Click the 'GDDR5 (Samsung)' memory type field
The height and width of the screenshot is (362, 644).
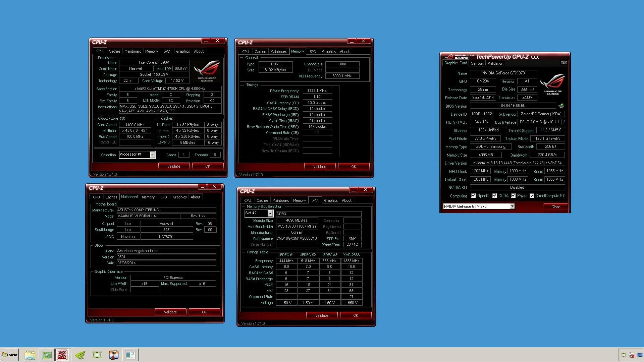click(x=491, y=146)
